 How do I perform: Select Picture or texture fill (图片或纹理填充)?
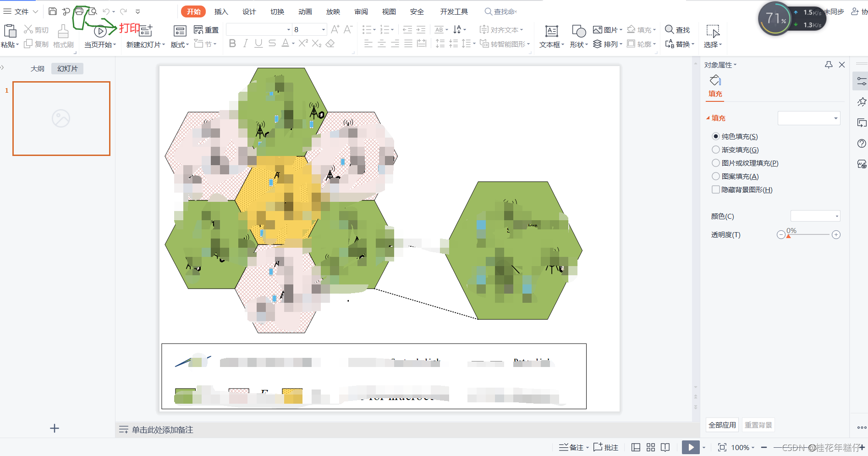point(716,163)
